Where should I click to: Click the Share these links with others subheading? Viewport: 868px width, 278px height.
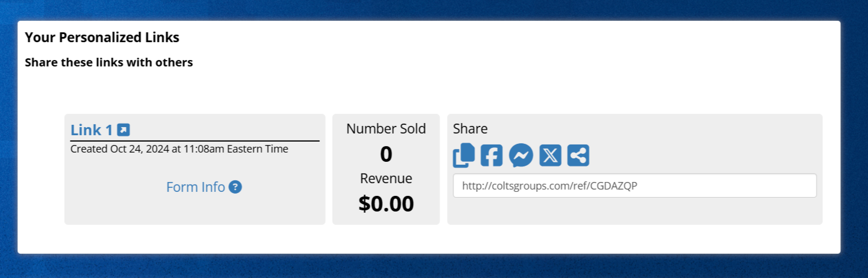[109, 62]
